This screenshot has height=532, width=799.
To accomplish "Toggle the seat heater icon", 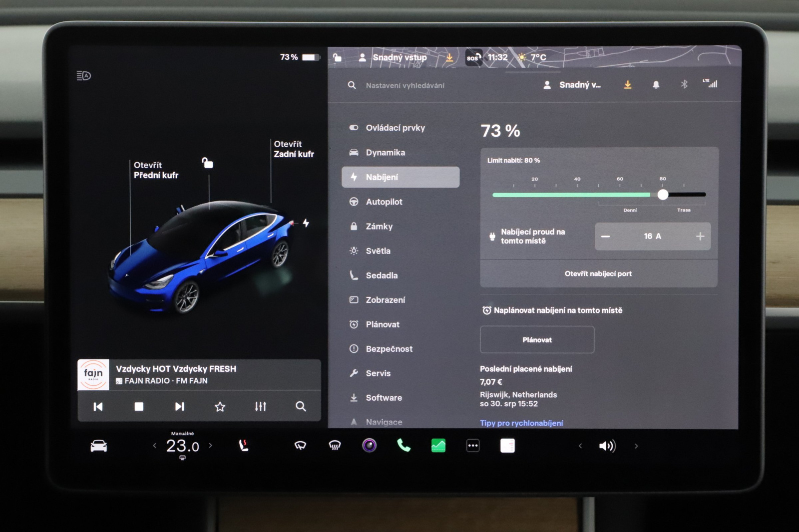I will pos(244,446).
